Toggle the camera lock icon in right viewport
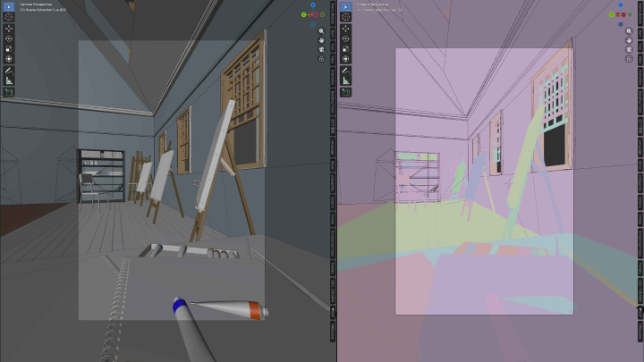The height and width of the screenshot is (362, 644). [x=629, y=59]
